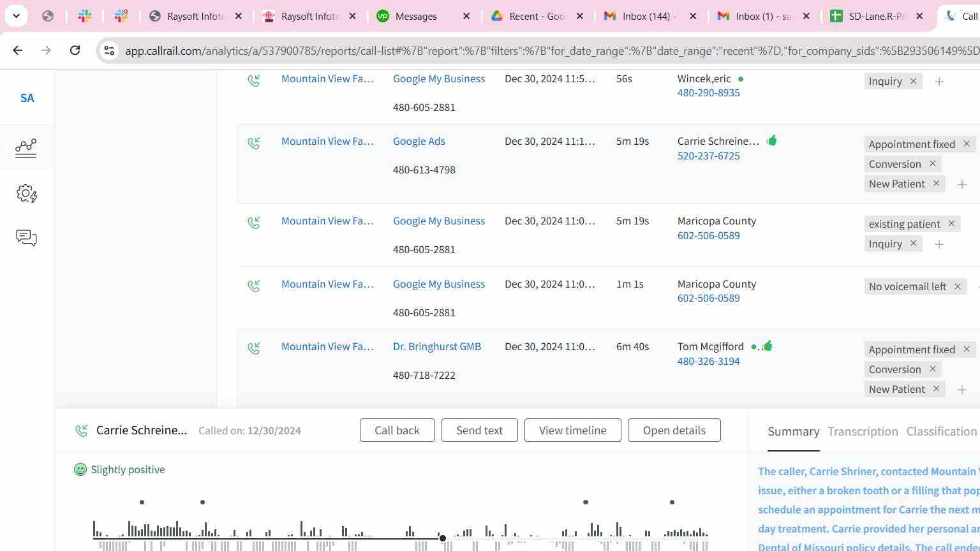
Task: Open the phone number 480-326-3194
Action: tap(708, 362)
